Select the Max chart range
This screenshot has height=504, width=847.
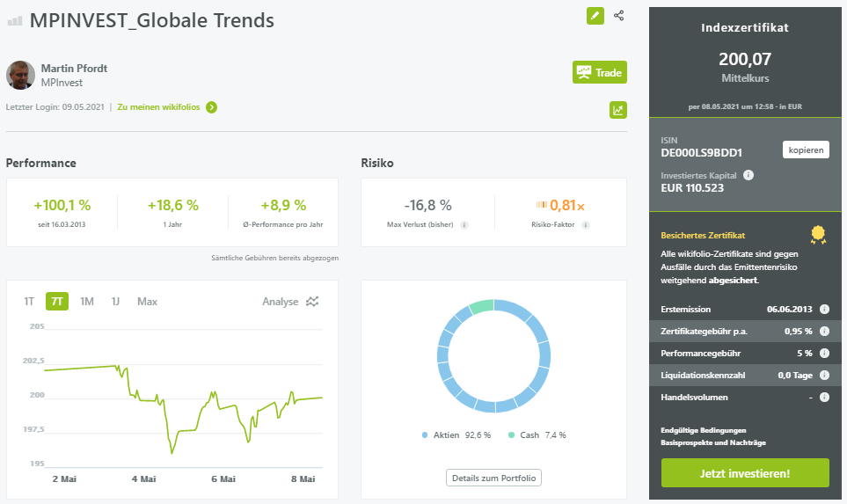(x=147, y=302)
